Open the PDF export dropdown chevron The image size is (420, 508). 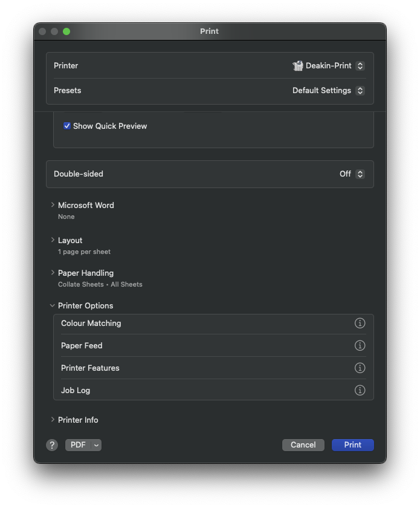pos(95,444)
